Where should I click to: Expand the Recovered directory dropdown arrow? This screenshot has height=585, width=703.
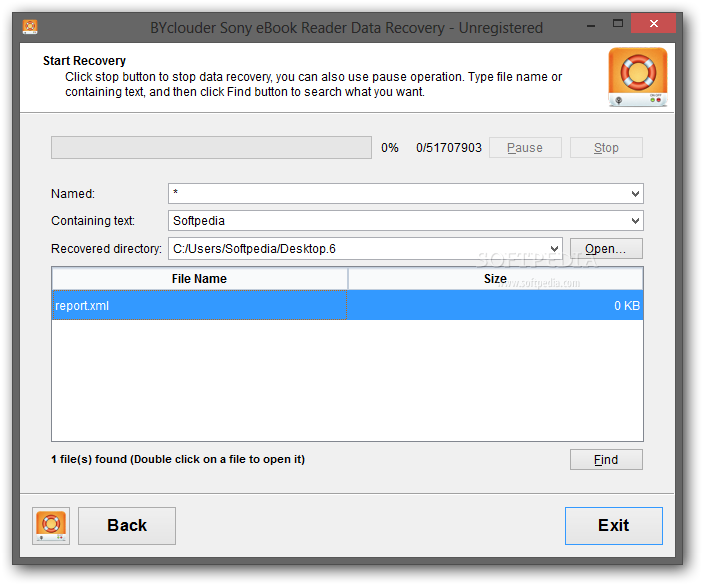(x=554, y=248)
